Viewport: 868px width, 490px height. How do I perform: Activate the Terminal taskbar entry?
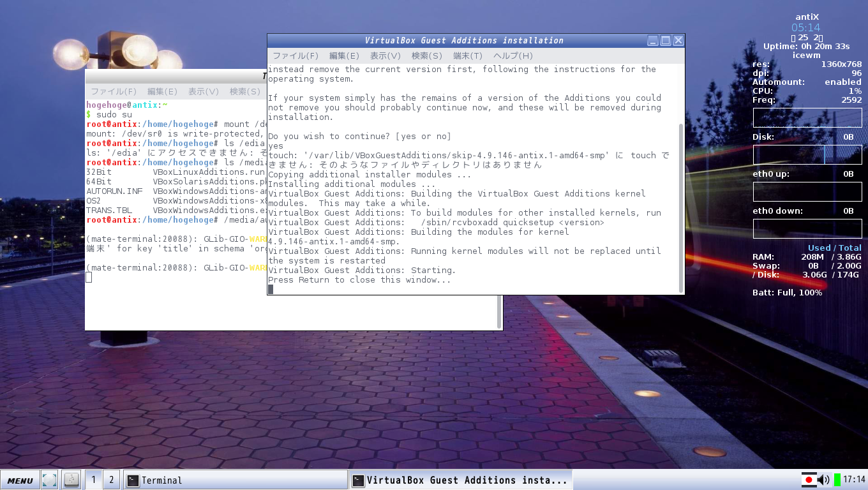tap(236, 480)
